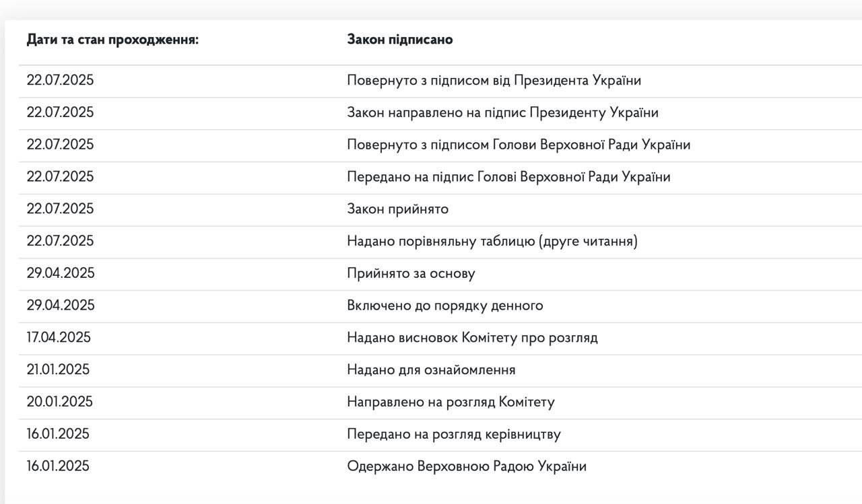Screen dimensions: 862x504
Task: Click the 'Надано для ознайомлення' entry
Action: [x=431, y=370]
